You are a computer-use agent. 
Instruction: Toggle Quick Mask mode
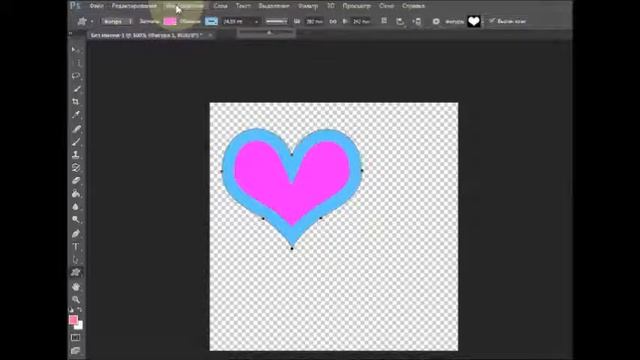tap(76, 338)
